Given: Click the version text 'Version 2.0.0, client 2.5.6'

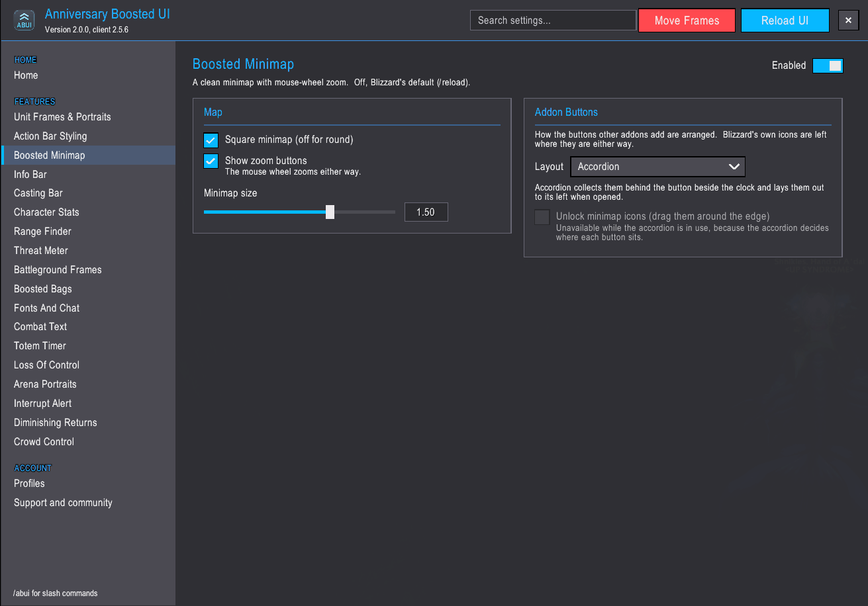Looking at the screenshot, I should pyautogui.click(x=87, y=30).
